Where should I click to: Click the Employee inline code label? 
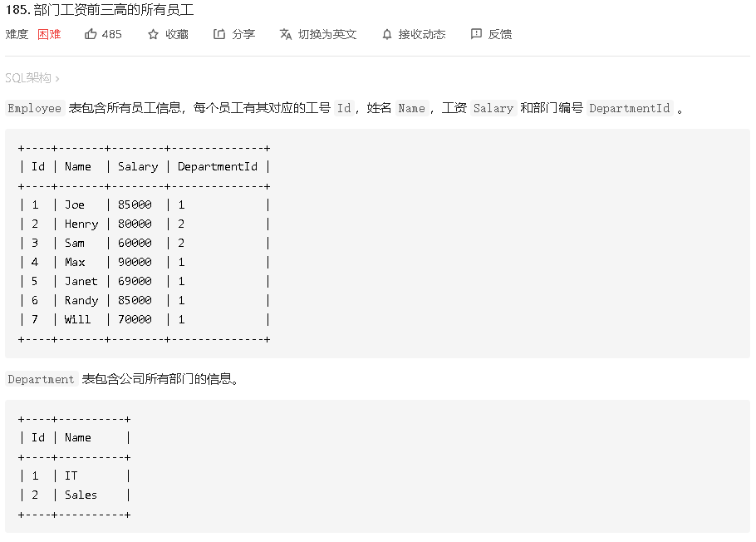33,108
